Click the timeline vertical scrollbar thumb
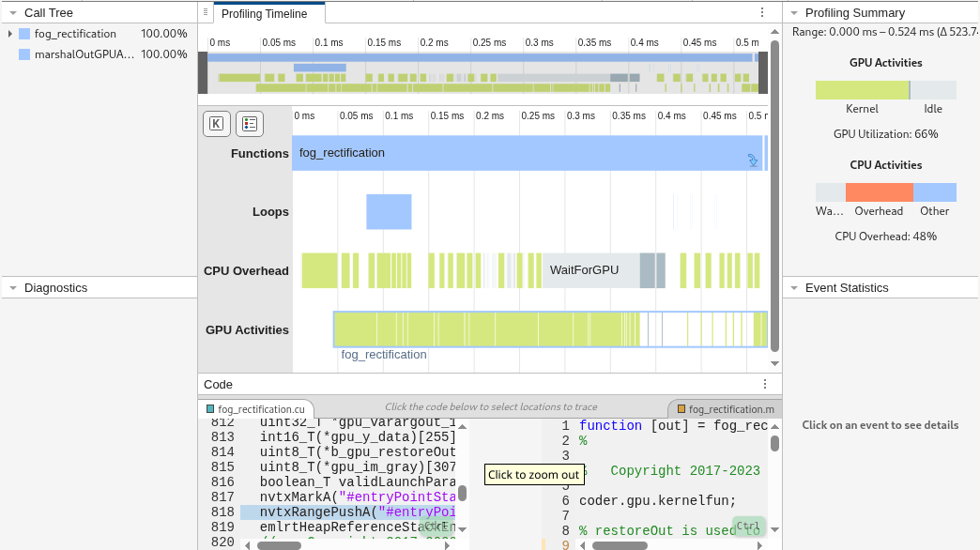 point(775,196)
